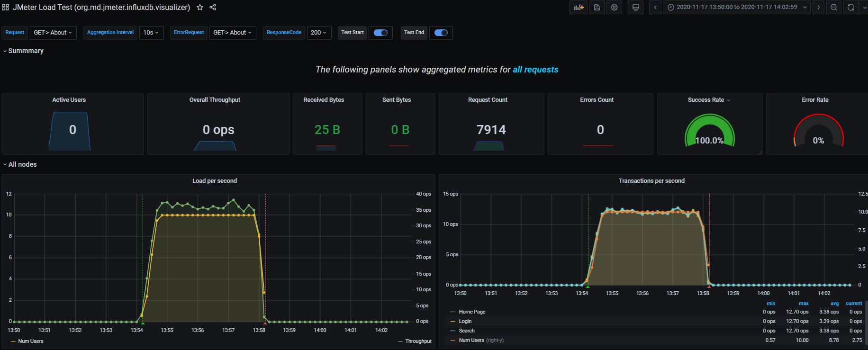Open the Search series color swatch

(453, 331)
